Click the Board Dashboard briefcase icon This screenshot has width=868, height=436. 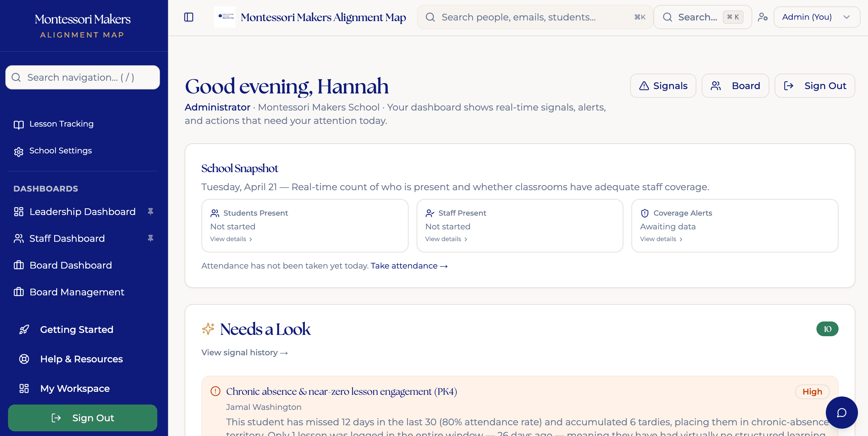coord(18,265)
